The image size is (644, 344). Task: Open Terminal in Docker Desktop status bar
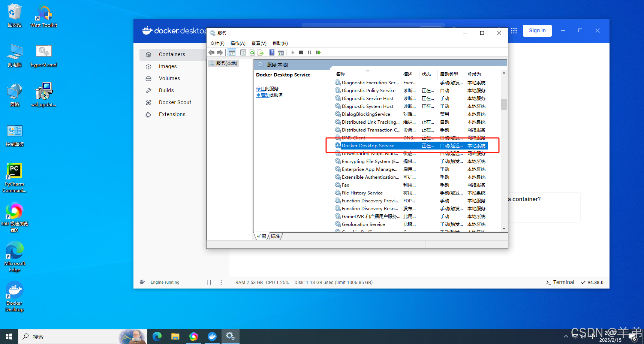[560, 283]
